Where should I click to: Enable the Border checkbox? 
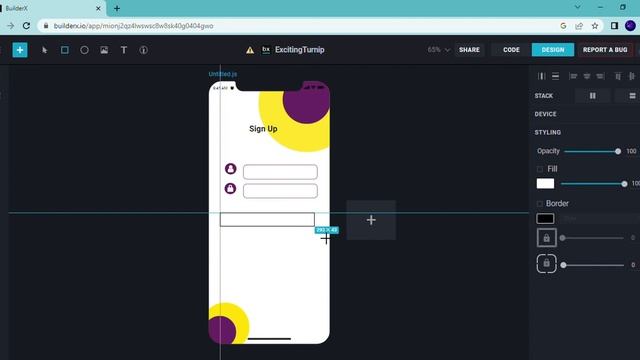click(540, 203)
